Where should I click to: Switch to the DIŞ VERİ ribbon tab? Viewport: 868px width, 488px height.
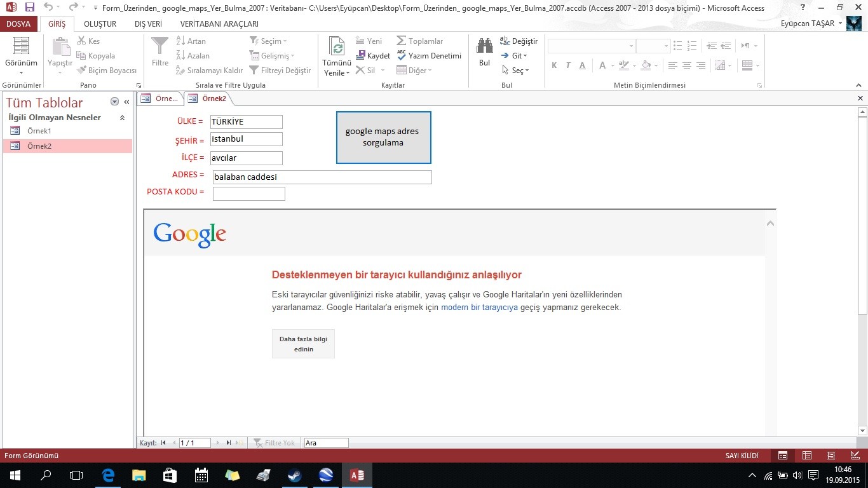148,24
